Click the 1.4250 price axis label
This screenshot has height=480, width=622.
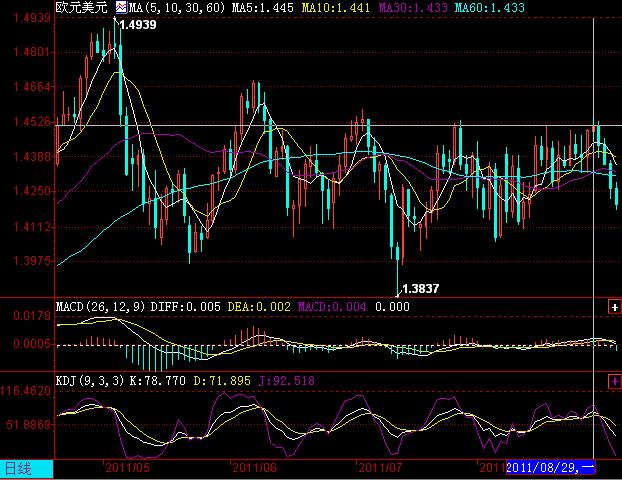(x=32, y=191)
